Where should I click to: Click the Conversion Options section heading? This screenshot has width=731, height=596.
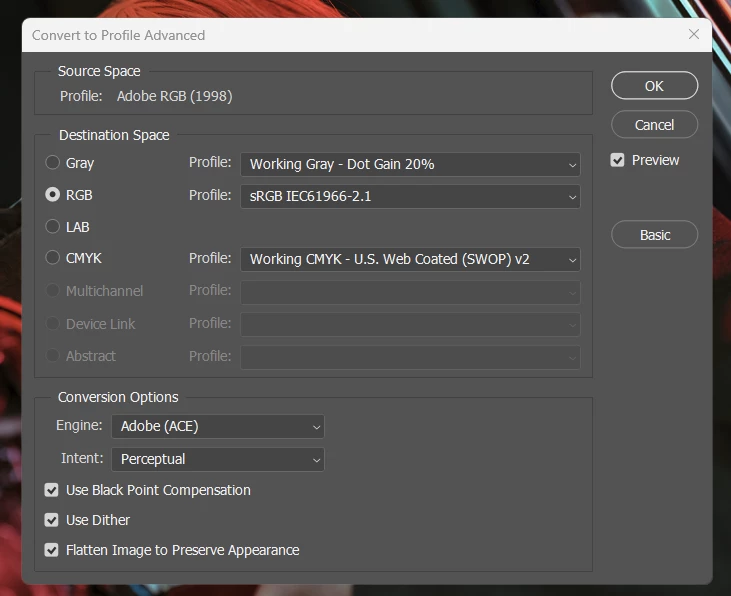(118, 397)
